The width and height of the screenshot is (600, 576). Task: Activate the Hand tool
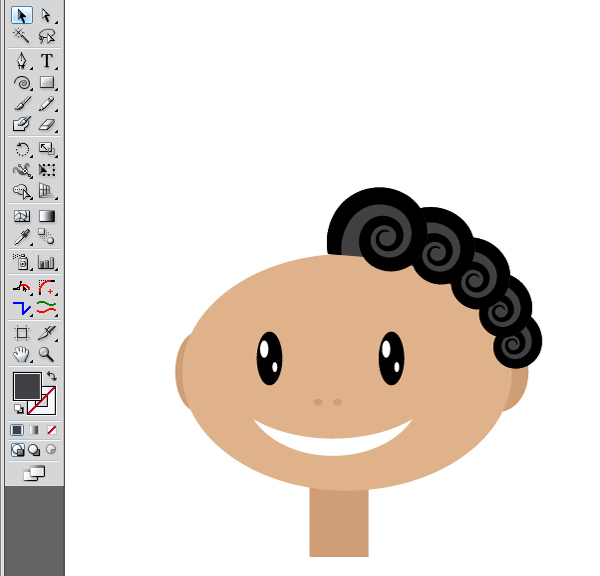[22, 354]
